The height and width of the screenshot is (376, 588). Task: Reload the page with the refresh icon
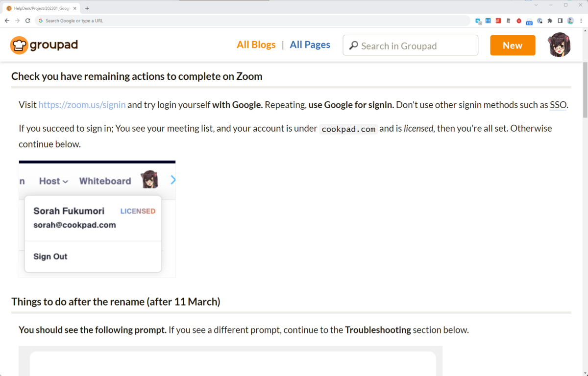(27, 21)
